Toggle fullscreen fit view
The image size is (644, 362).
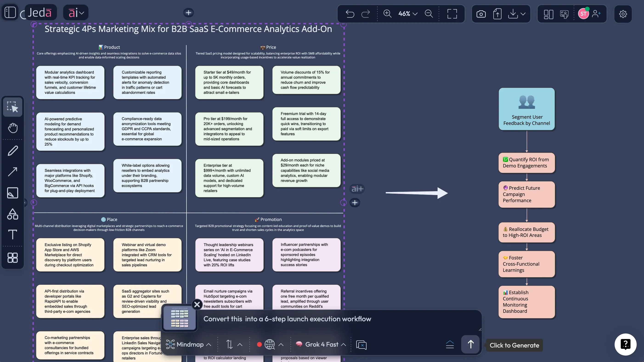click(x=452, y=14)
